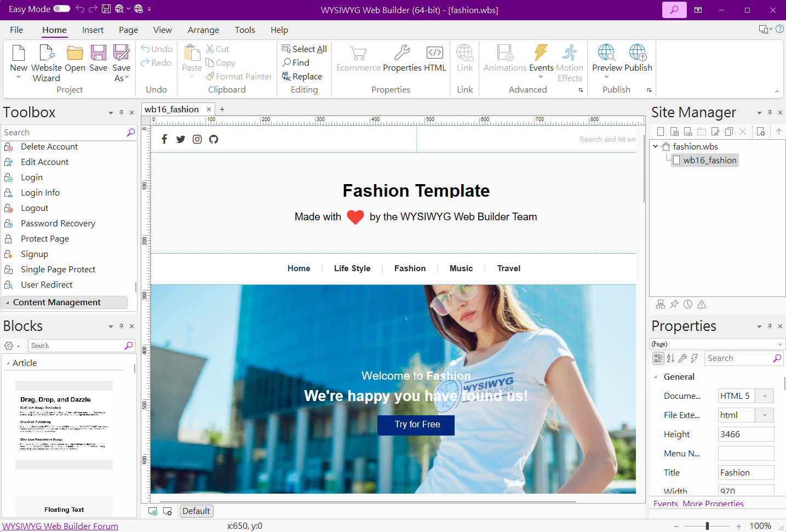Screen dimensions: 786x532
Task: Click the edit page icon in Site Manager
Action: point(715,131)
